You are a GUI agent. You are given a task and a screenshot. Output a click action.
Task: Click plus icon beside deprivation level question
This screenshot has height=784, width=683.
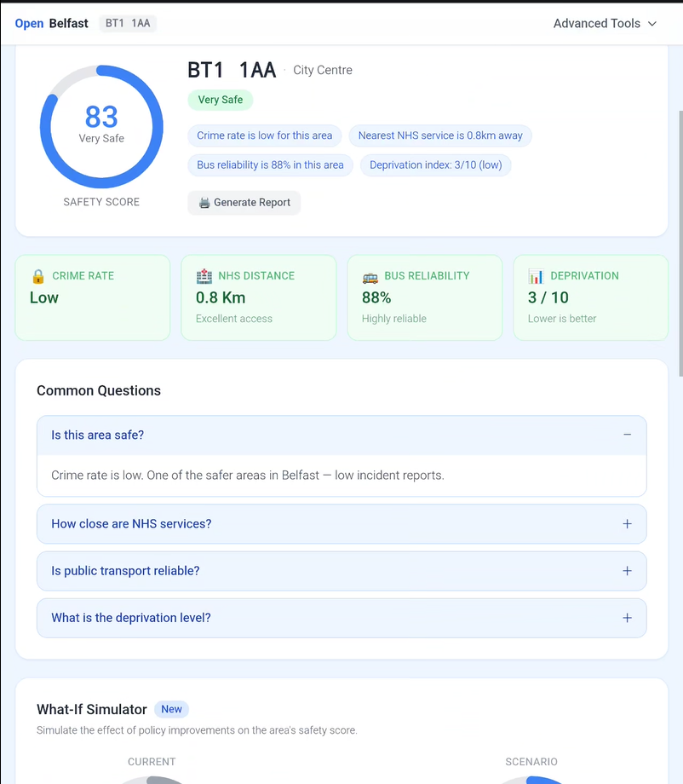627,618
